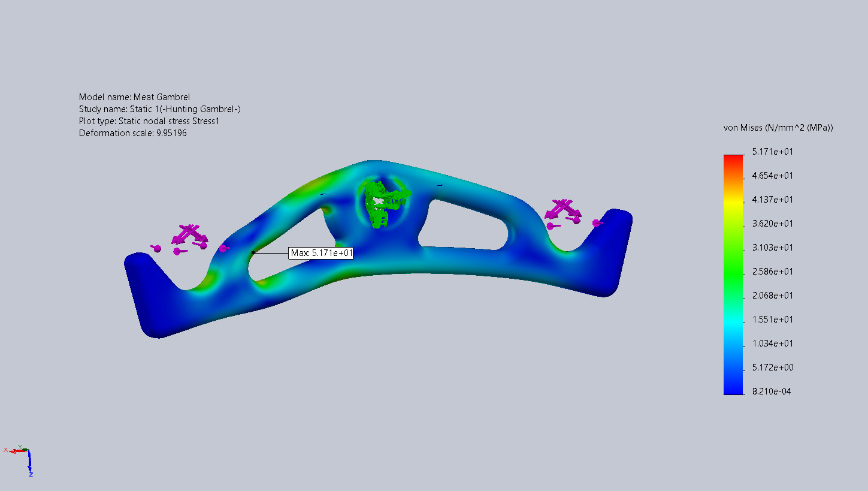Select the Max: 5.171e+01 annotation label
The image size is (868, 491).
[321, 253]
